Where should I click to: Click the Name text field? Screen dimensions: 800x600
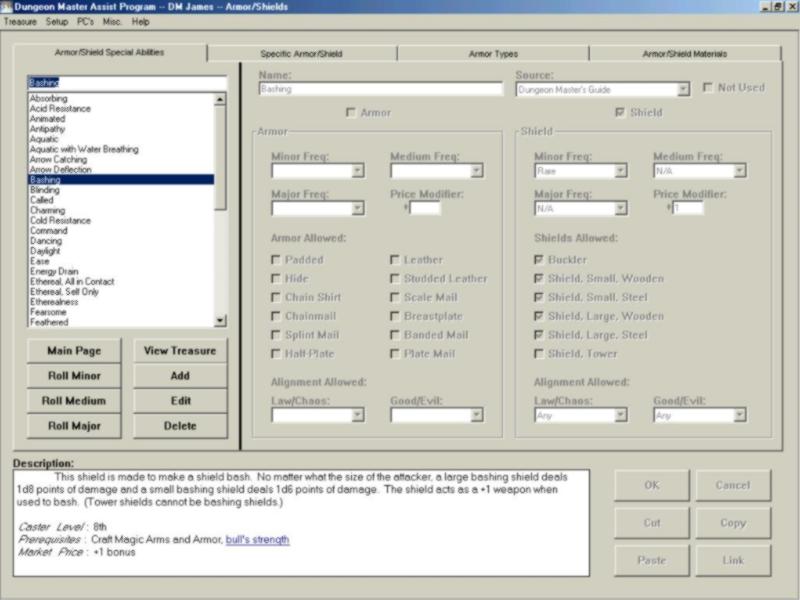380,89
